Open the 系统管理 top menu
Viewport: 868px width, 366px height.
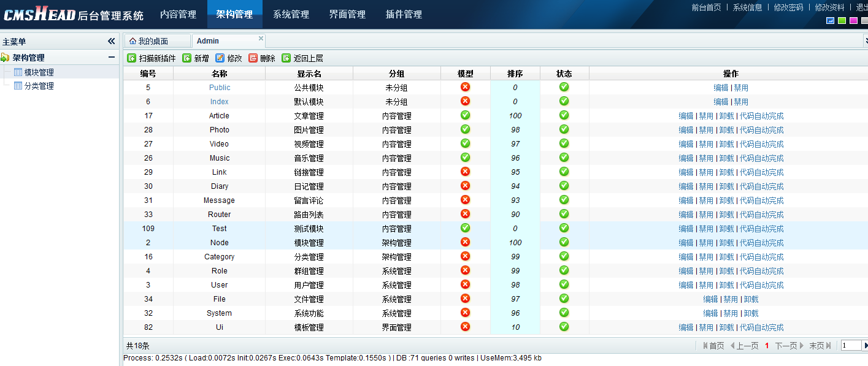291,14
